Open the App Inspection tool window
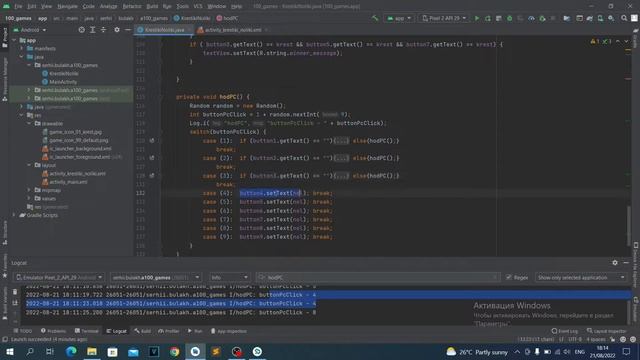 228,331
